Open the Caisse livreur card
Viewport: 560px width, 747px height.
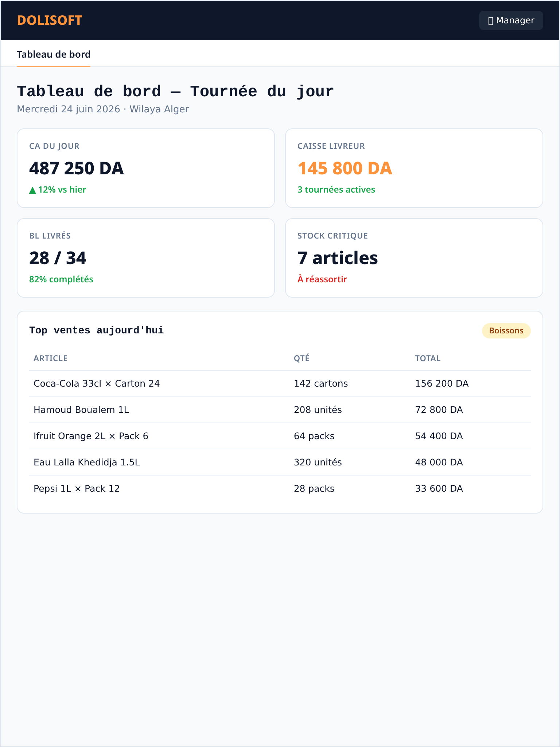point(414,168)
